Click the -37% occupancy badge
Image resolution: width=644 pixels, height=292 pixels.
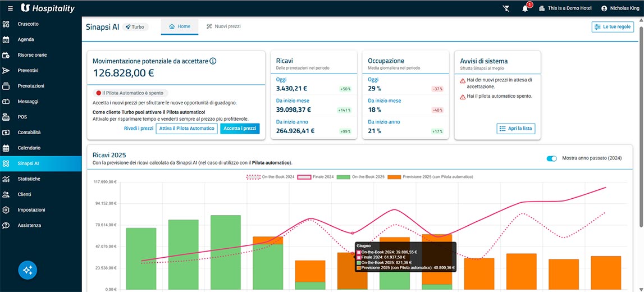click(x=437, y=89)
